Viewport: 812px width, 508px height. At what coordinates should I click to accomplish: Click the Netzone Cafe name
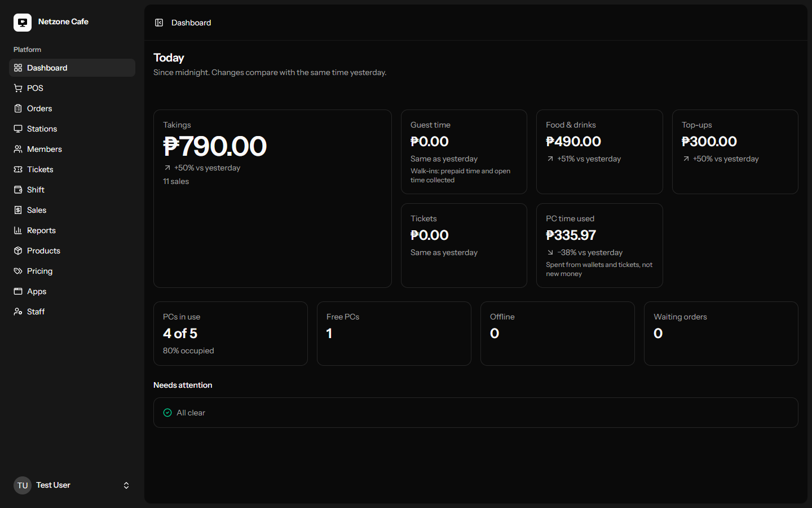[63, 21]
